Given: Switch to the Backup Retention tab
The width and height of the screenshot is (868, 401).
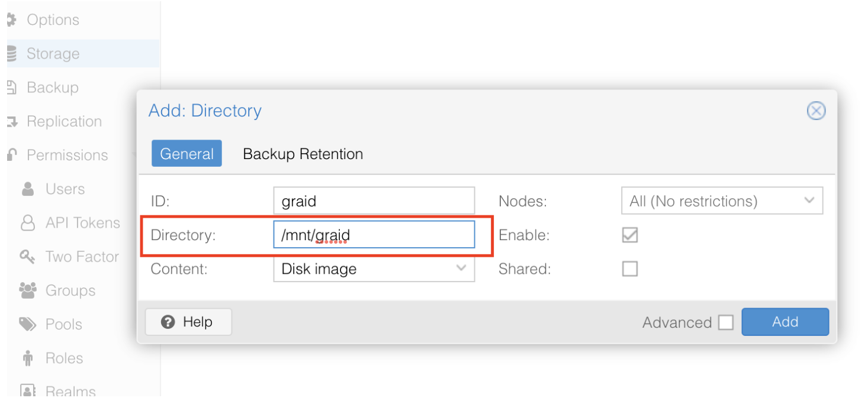Looking at the screenshot, I should tap(303, 154).
